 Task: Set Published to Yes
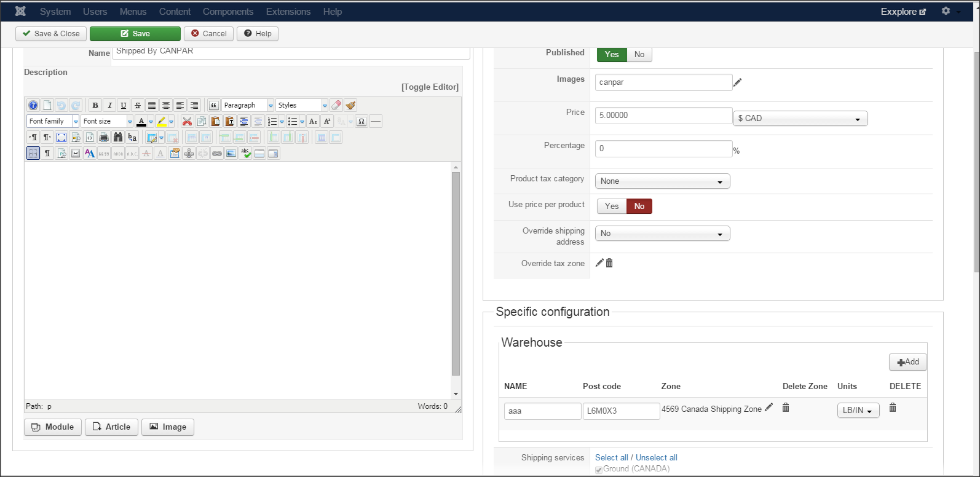click(612, 54)
